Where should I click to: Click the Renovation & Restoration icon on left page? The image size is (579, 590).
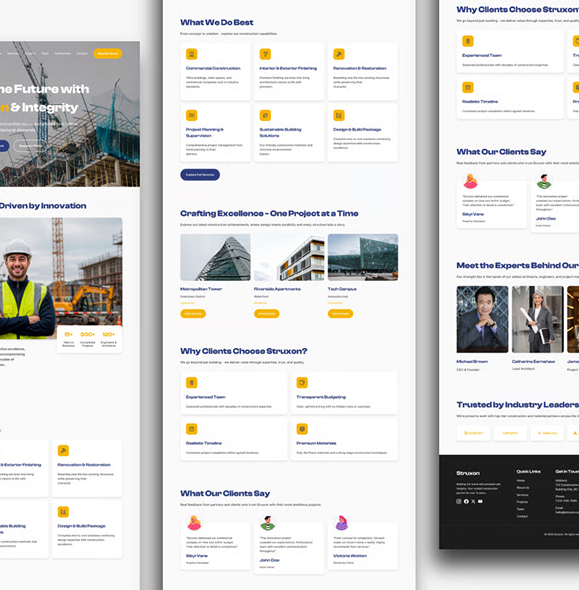tap(63, 450)
